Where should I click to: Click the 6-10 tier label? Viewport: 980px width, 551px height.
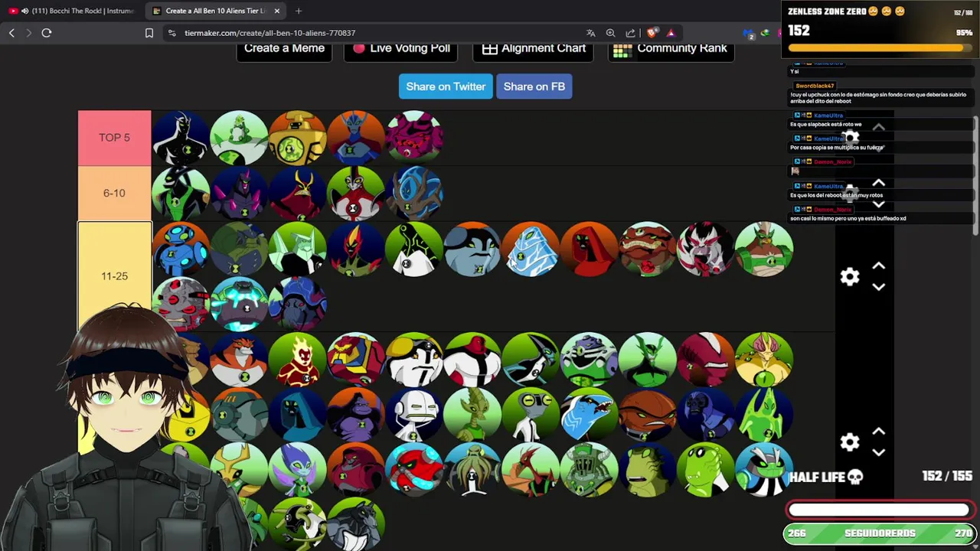(x=114, y=193)
